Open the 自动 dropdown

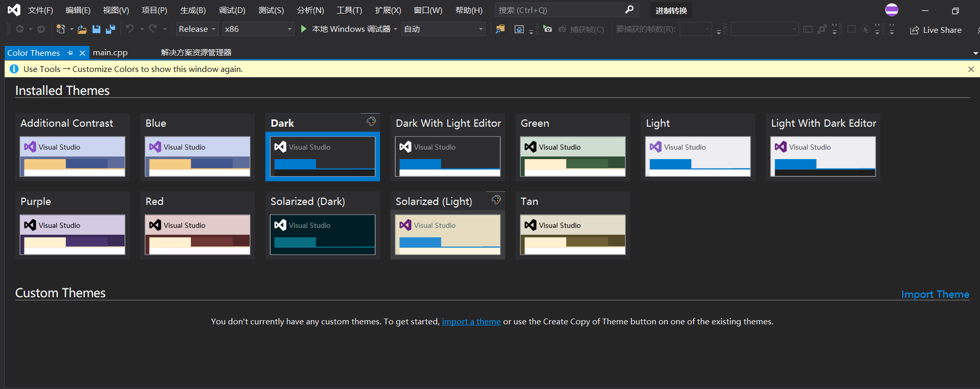pyautogui.click(x=444, y=29)
